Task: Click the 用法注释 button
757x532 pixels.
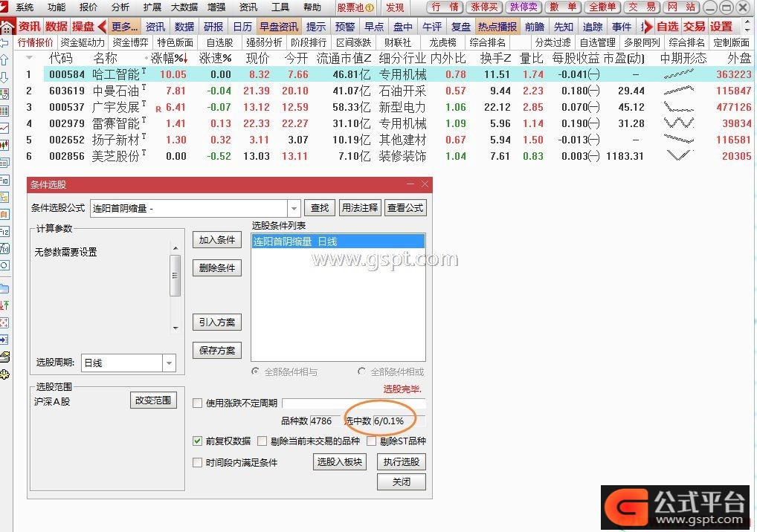Action: click(x=360, y=208)
